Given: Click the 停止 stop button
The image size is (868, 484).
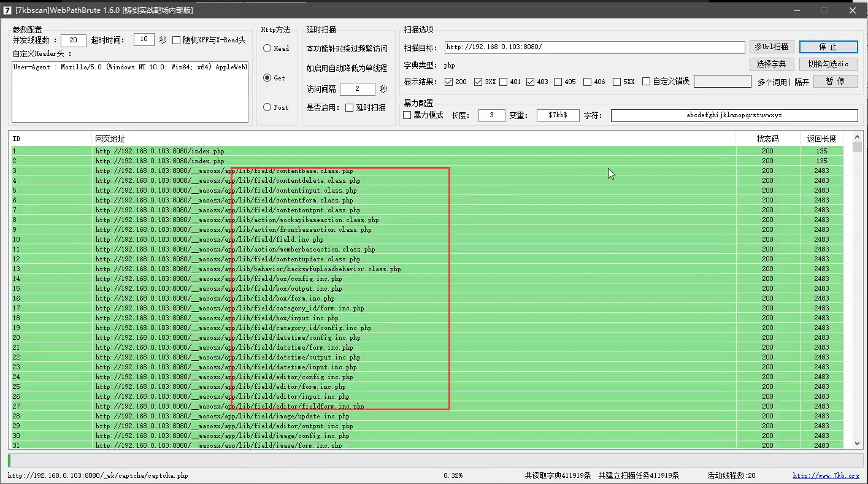Looking at the screenshot, I should pyautogui.click(x=829, y=47).
